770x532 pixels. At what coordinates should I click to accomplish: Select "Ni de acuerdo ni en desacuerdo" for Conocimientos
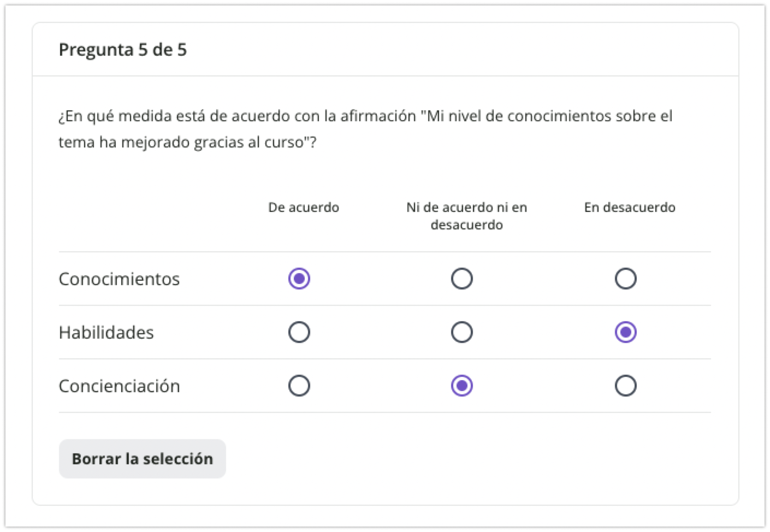[x=461, y=279]
